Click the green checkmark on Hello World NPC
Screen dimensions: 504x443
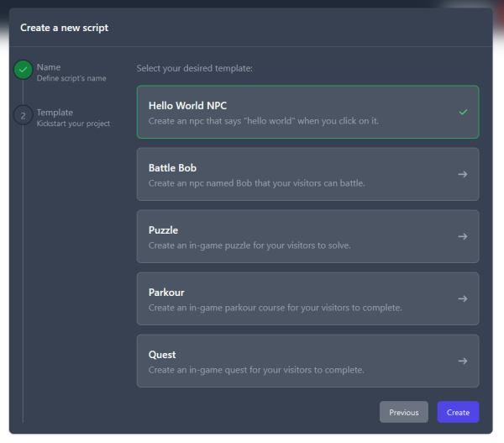click(463, 112)
